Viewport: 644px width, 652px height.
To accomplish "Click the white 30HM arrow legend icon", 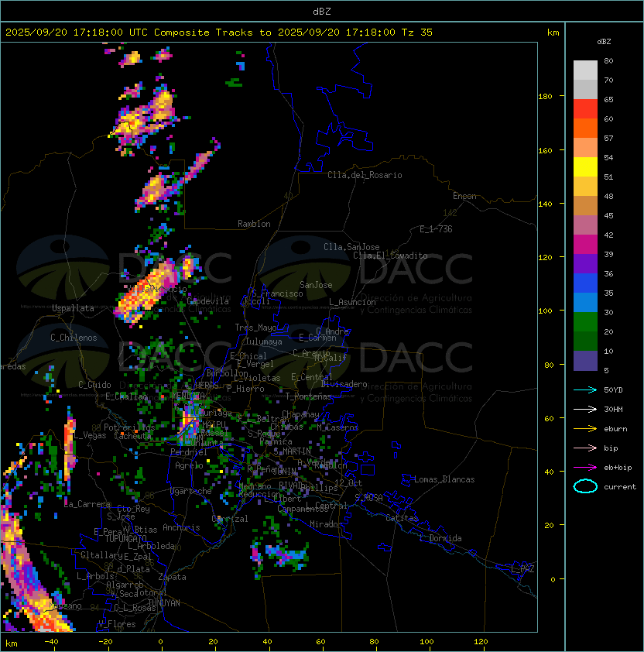I will 585,409.
